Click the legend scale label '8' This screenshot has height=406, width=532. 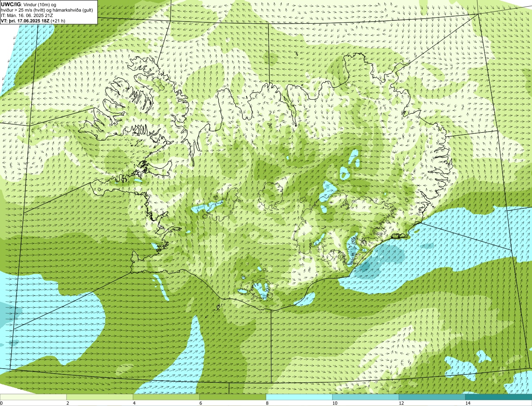pyautogui.click(x=267, y=403)
